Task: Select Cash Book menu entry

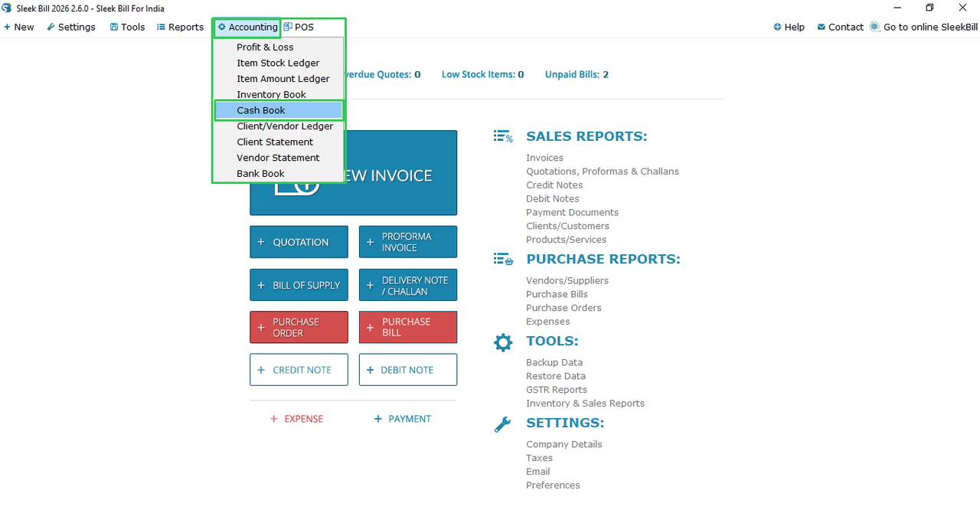Action: tap(279, 110)
